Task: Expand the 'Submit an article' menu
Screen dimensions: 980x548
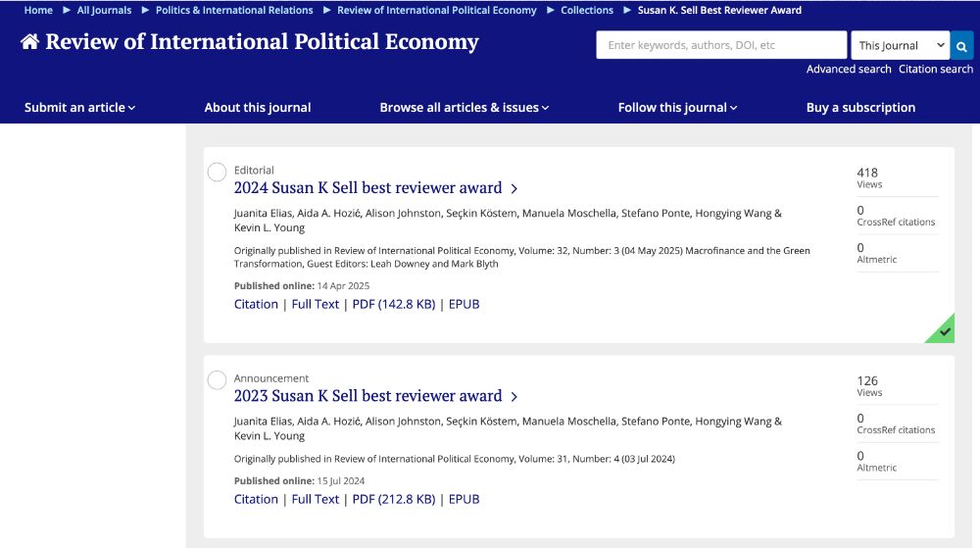Action: [x=79, y=108]
